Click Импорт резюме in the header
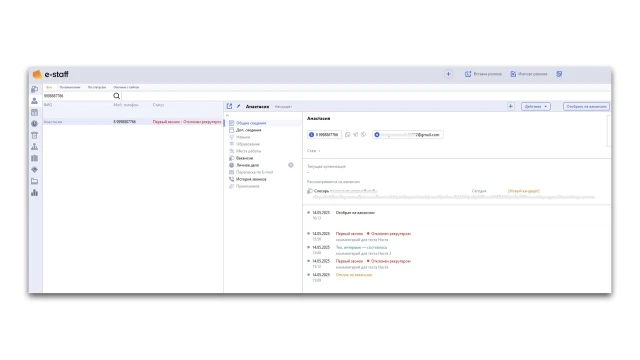The width and height of the screenshot is (640, 360). pyautogui.click(x=529, y=74)
